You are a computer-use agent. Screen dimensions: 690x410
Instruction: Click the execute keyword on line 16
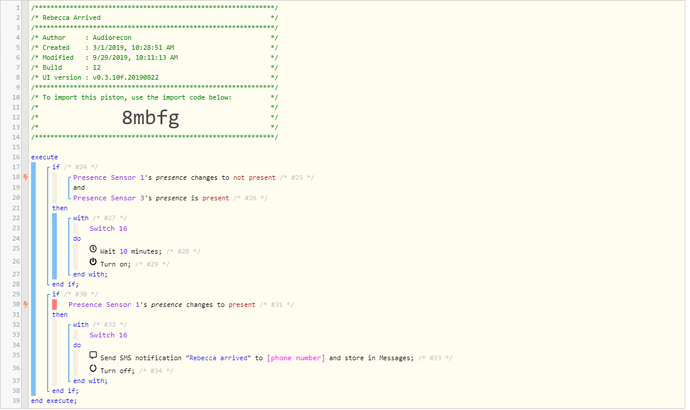coord(44,157)
